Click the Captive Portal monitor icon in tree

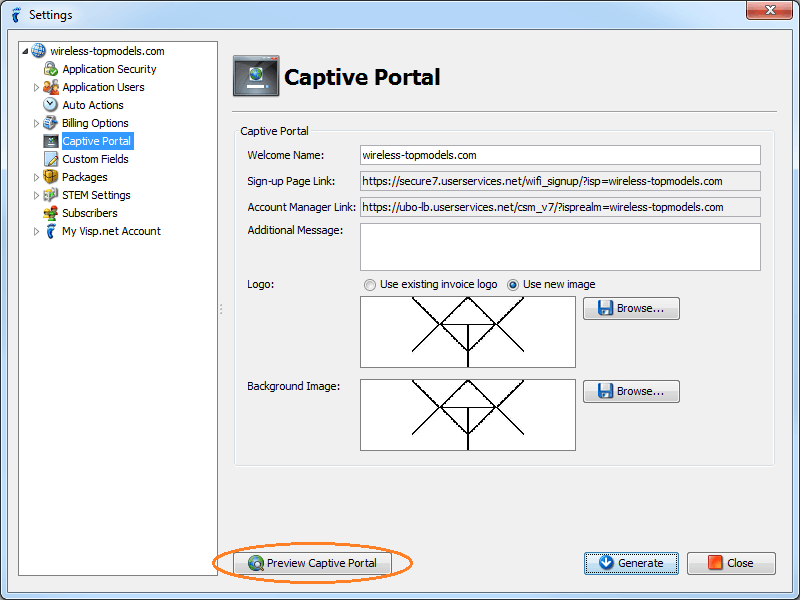(x=51, y=141)
